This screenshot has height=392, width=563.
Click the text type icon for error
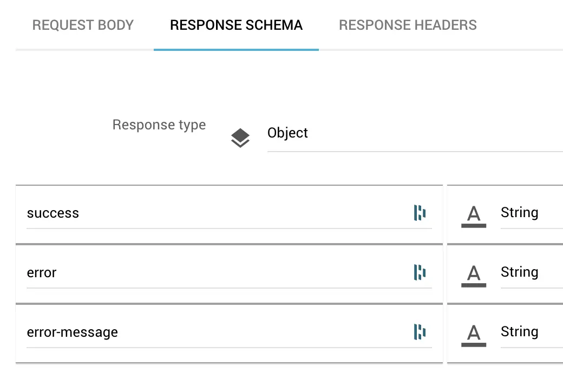pos(474,275)
